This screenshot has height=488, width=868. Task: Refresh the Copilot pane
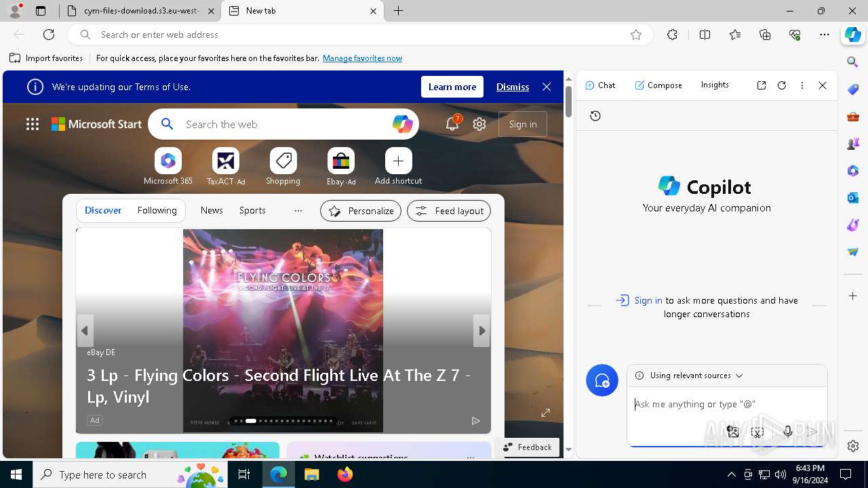pyautogui.click(x=782, y=85)
